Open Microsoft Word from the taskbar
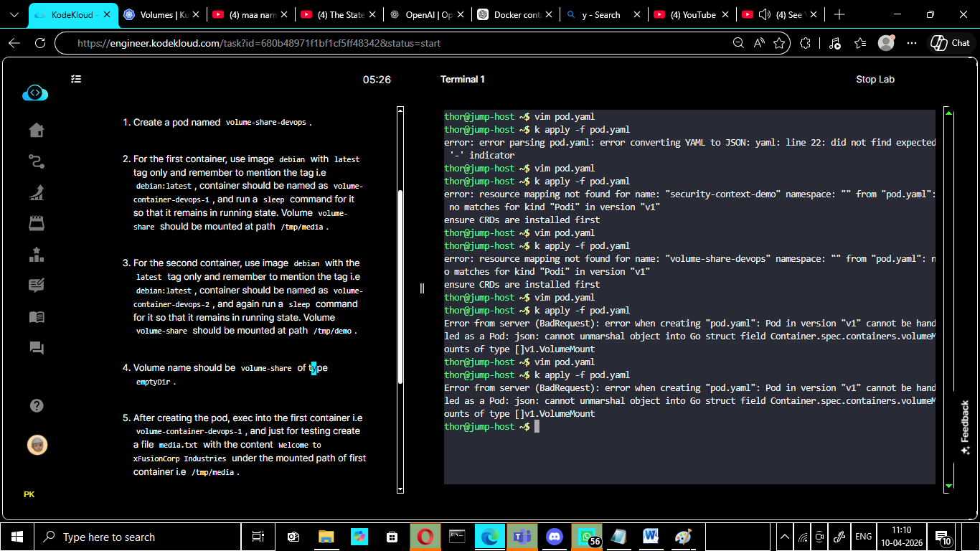This screenshot has height=551, width=980. click(x=651, y=537)
